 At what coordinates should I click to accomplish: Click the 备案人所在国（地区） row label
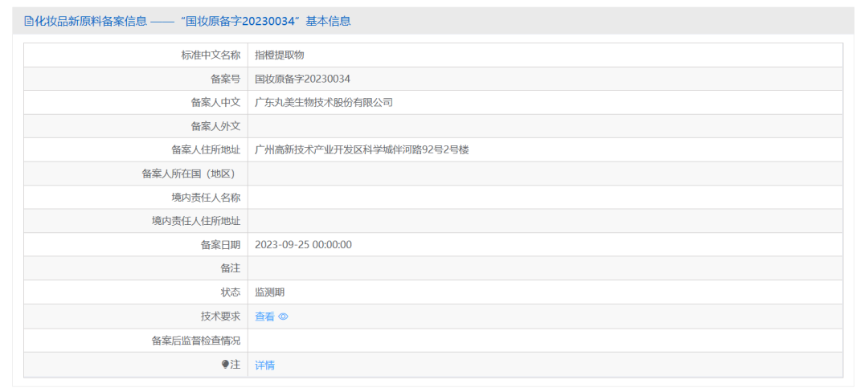click(x=190, y=174)
